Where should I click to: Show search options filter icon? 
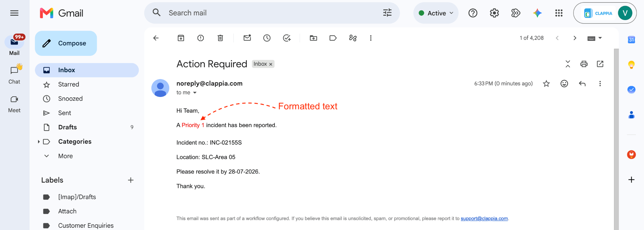387,13
